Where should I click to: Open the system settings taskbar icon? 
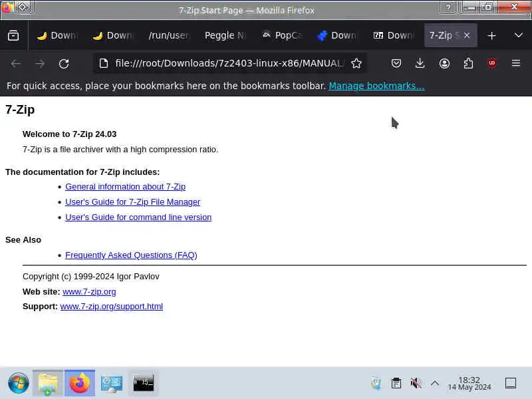tap(112, 383)
